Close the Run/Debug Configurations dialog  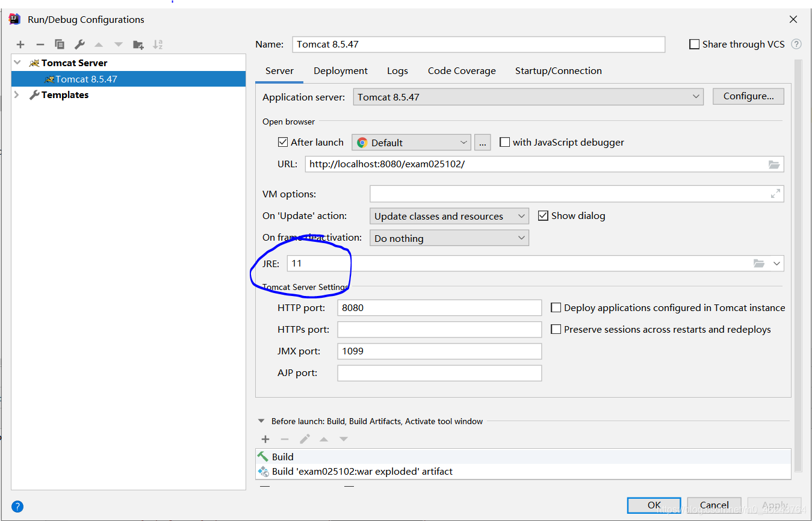coord(793,19)
